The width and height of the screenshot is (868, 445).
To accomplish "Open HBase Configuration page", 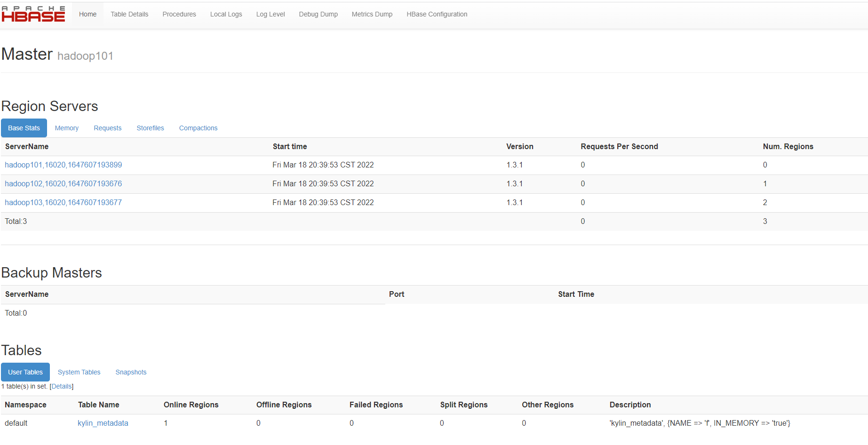I will (x=437, y=14).
